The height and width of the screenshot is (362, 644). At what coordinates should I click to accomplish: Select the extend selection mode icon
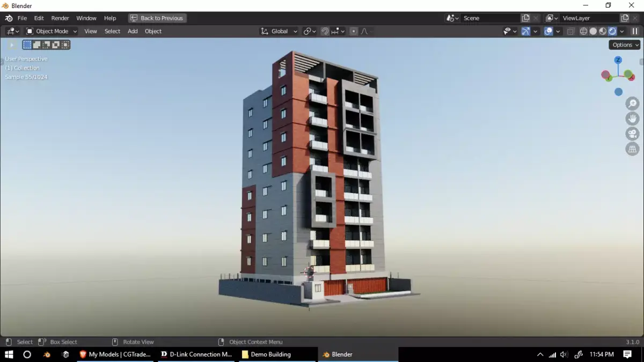(x=37, y=45)
